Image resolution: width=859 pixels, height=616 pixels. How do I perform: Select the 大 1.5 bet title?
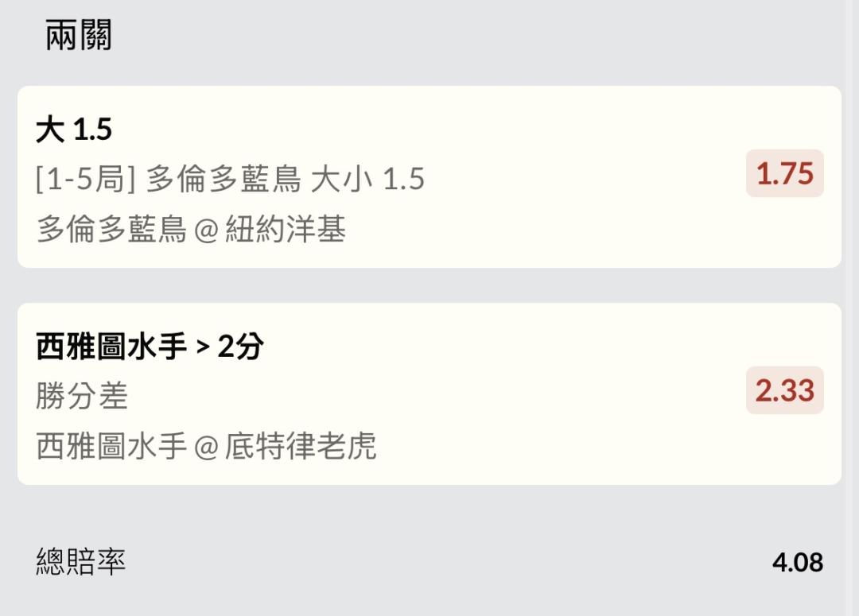coord(74,130)
